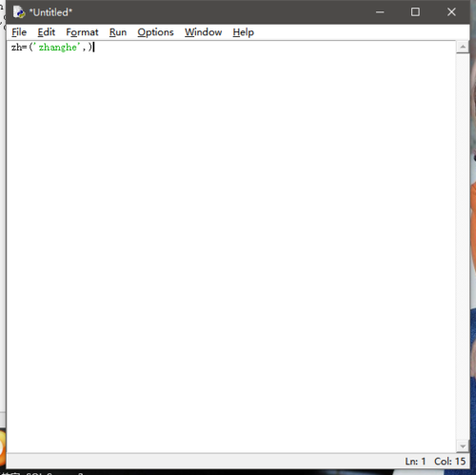This screenshot has width=476, height=475.
Task: Open the Window menu
Action: tap(203, 32)
